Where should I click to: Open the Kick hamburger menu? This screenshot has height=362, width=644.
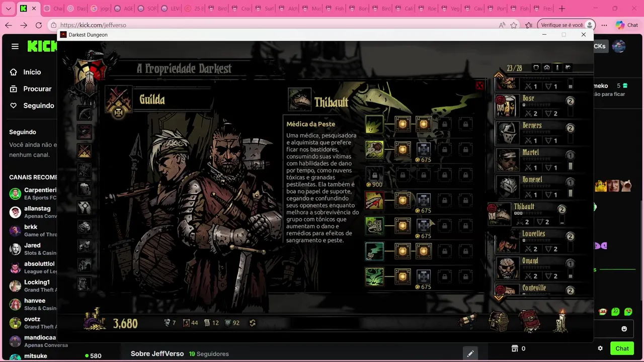click(15, 46)
